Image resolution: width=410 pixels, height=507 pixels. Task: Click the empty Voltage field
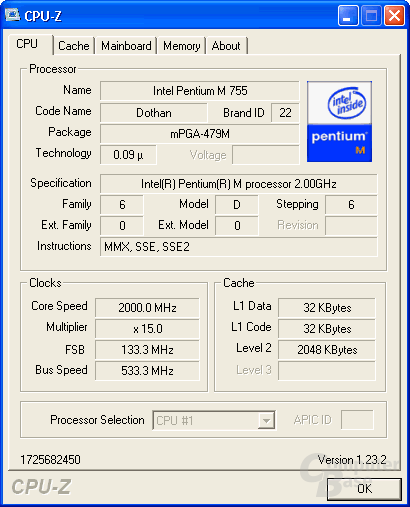266,155
